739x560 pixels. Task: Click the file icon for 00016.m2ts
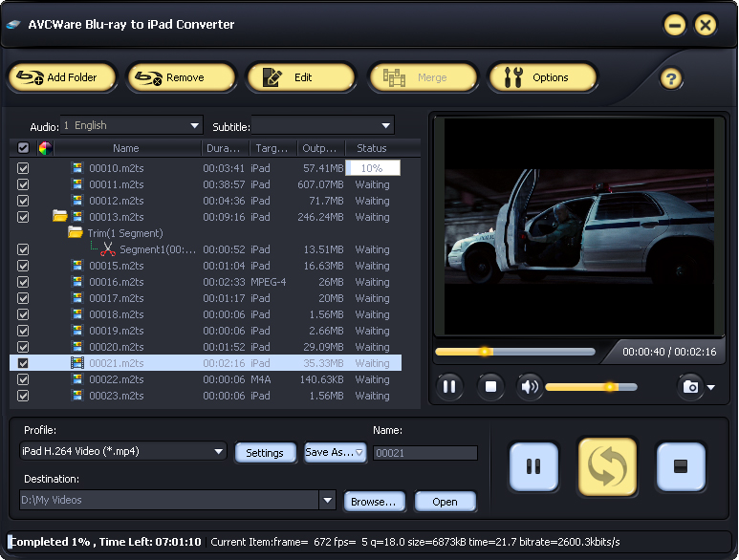(x=77, y=282)
